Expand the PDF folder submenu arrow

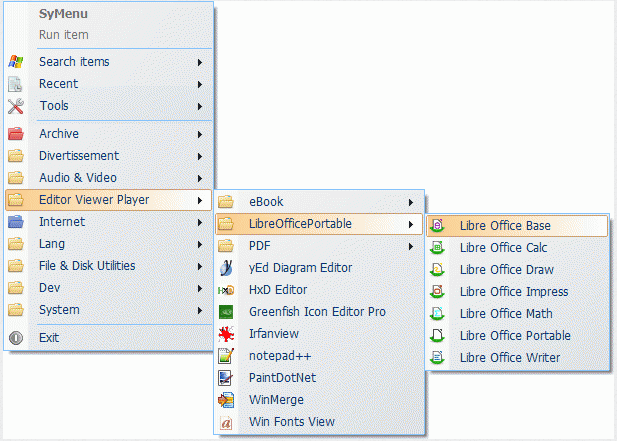tap(411, 246)
